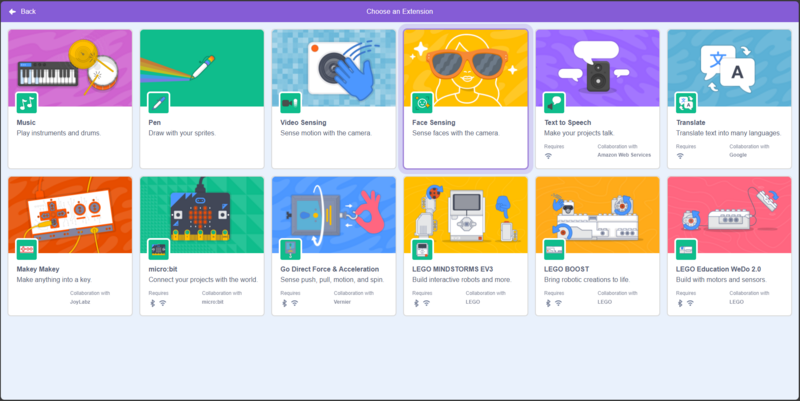The image size is (800, 401).
Task: Click the Wi-Fi icon on Translate card
Action: point(680,156)
